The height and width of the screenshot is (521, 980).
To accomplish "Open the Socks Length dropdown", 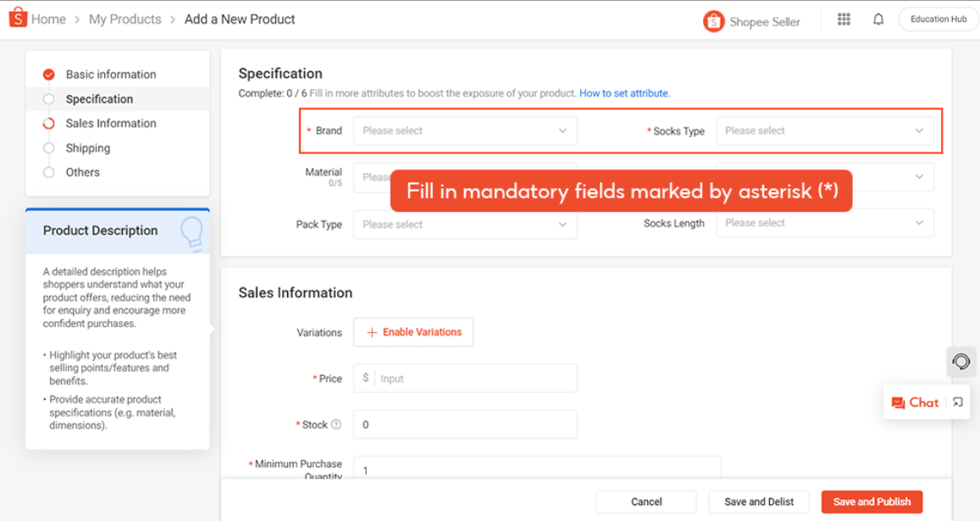I will coord(825,224).
